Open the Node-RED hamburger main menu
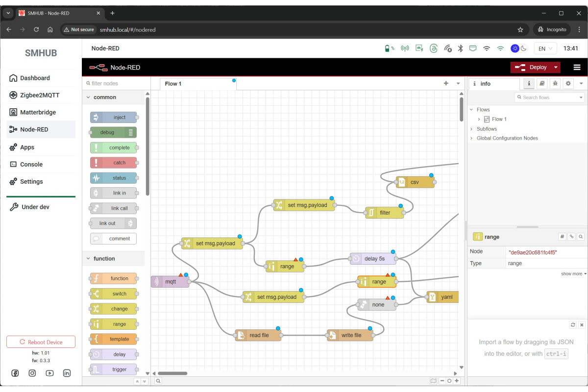This screenshot has width=588, height=392. point(577,68)
